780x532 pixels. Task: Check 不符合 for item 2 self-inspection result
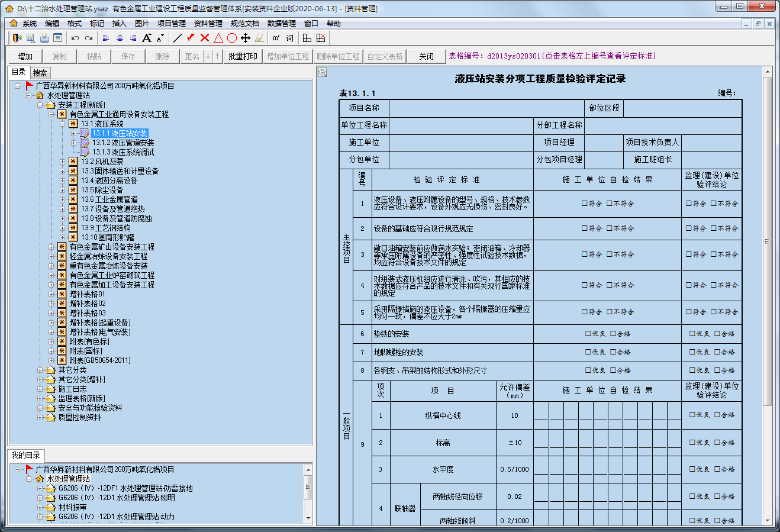(609, 228)
